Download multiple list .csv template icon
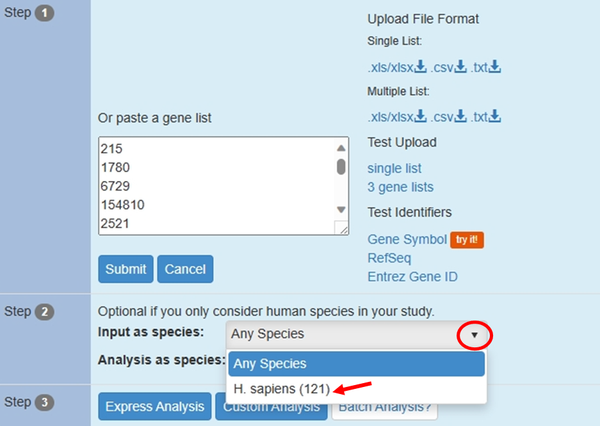This screenshot has width=600, height=426. click(461, 117)
